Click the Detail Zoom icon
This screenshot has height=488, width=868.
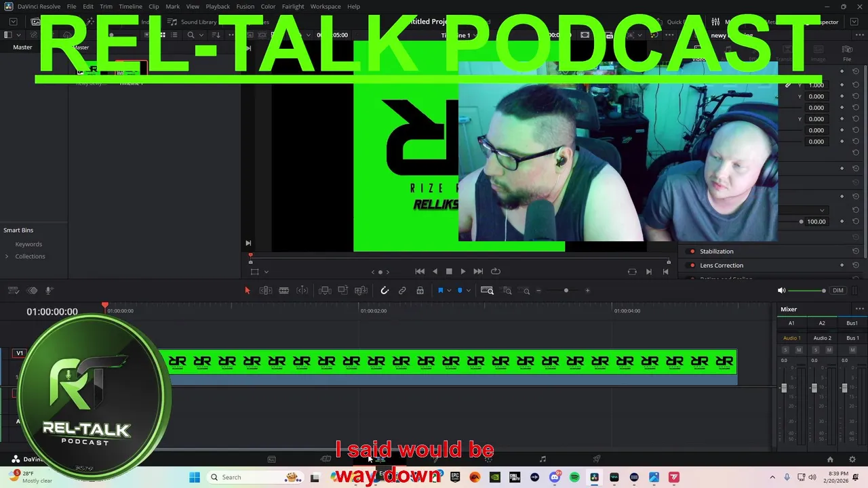[507, 291]
